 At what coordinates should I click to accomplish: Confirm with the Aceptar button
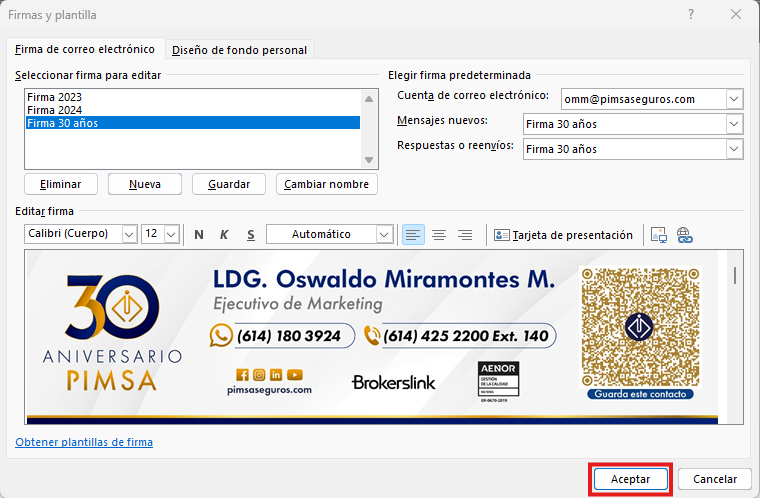[630, 479]
